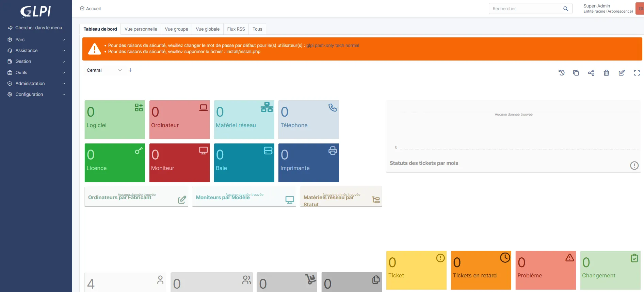Screen dimensions: 644x292
Task: Click the dashboard history clock icon
Action: (x=561, y=73)
